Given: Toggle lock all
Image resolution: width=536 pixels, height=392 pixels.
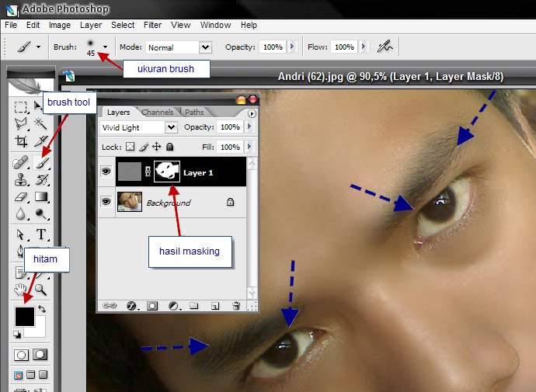Looking at the screenshot, I should pyautogui.click(x=169, y=147).
